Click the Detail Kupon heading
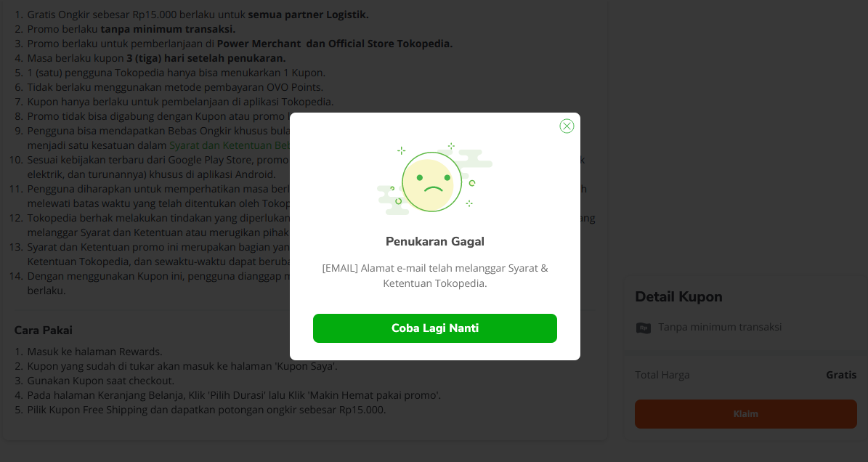This screenshot has height=462, width=868. tap(678, 296)
